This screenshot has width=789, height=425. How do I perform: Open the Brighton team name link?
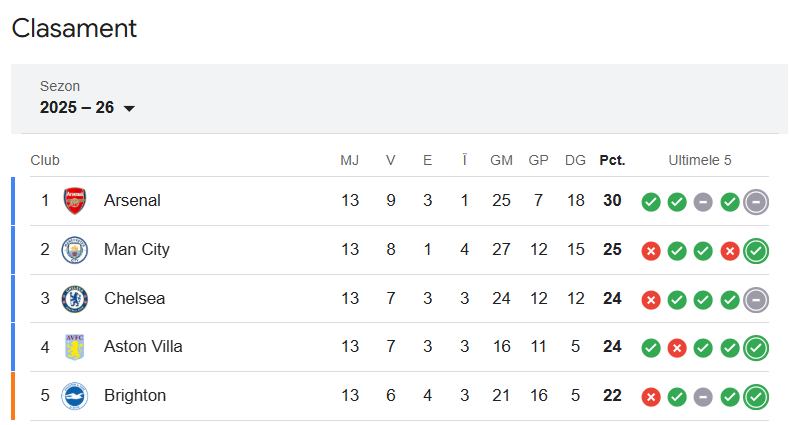click(135, 396)
